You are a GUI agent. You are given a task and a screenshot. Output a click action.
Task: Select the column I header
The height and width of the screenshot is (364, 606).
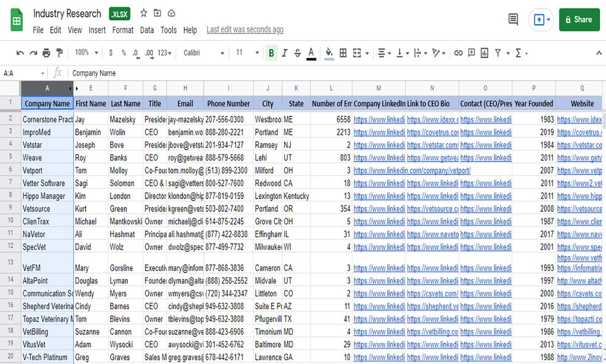pyautogui.click(x=228, y=88)
